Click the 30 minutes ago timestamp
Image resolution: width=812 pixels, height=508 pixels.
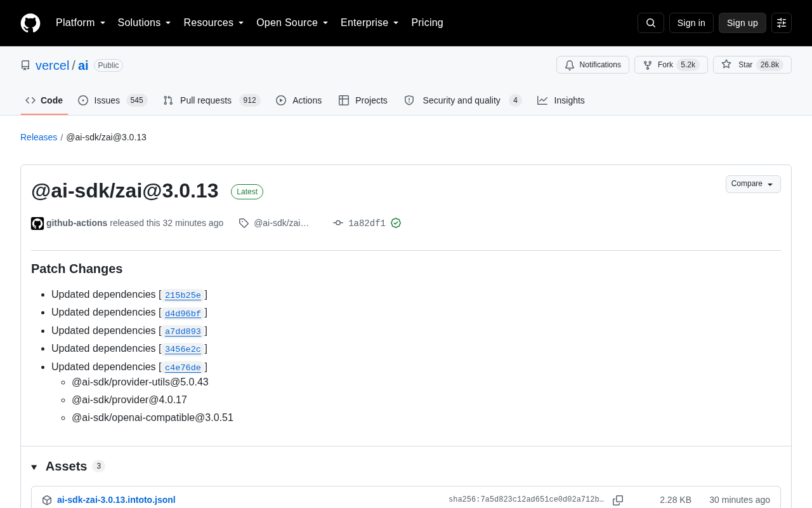pyautogui.click(x=740, y=500)
